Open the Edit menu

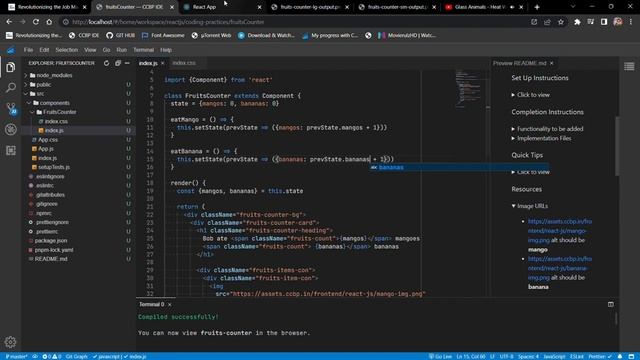point(44,50)
